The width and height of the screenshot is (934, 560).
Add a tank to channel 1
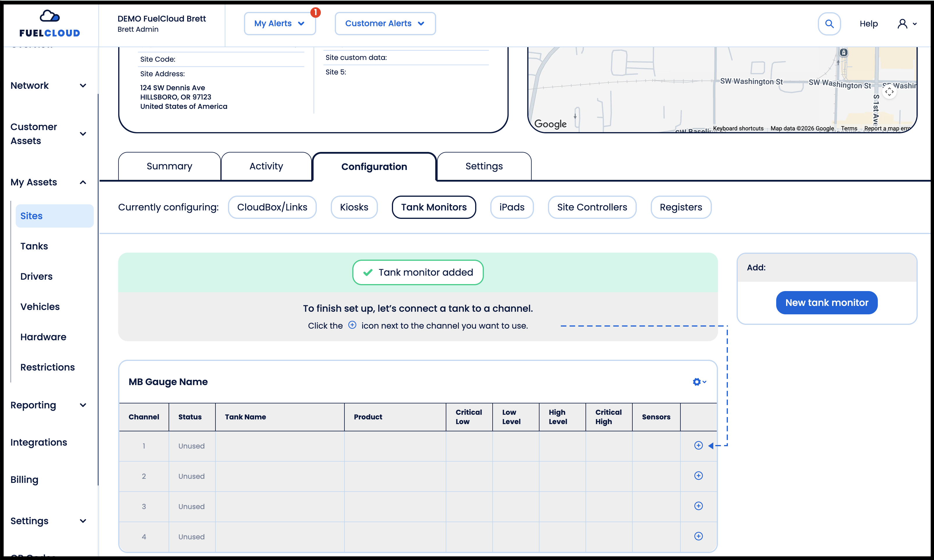click(698, 446)
